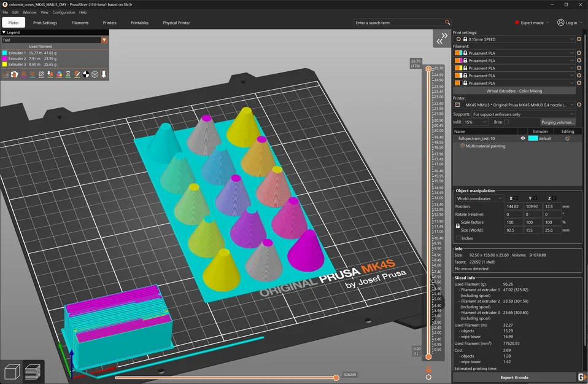Toggle color changes visibility icon
Screen dimensions: 588x384
point(60,74)
